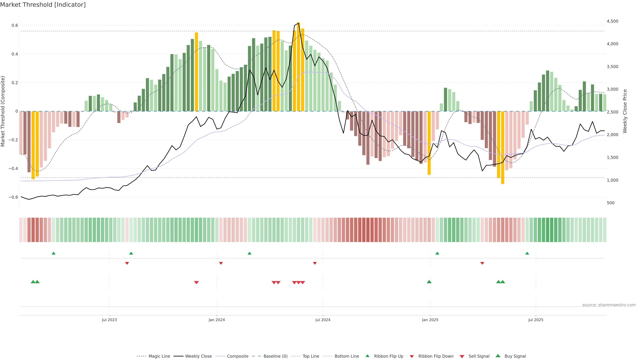Click the buy signal triangle just before Jan 2025
This screenshot has height=362, width=644.
coord(429,282)
